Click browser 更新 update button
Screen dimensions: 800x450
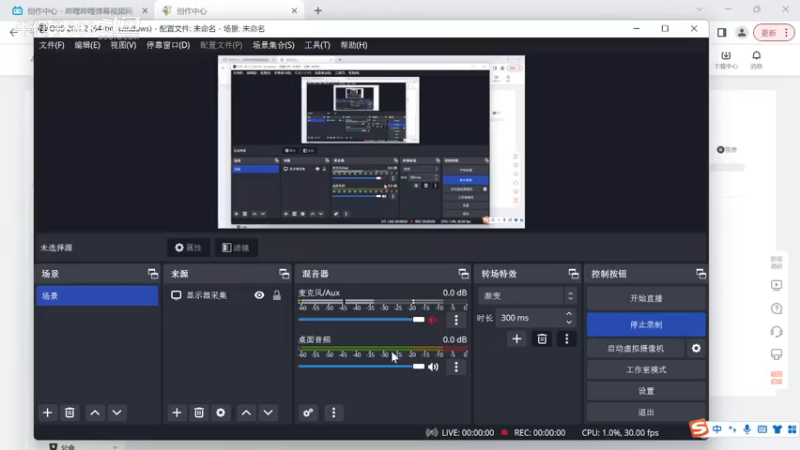(768, 33)
